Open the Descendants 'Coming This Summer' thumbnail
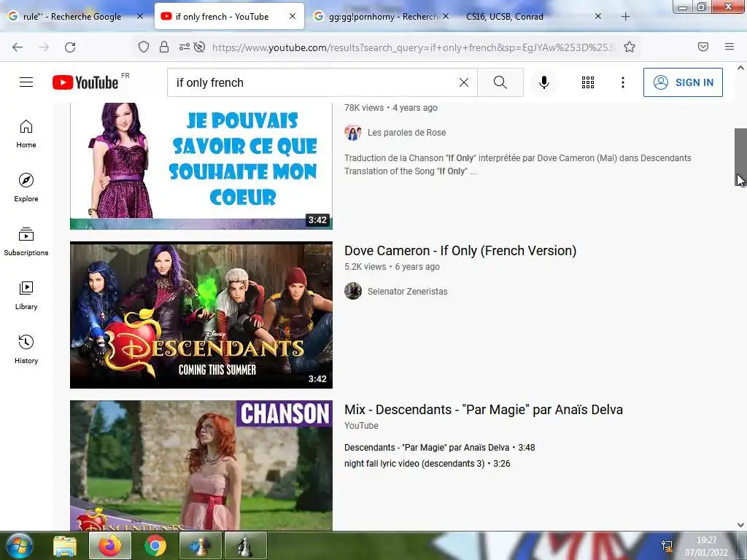 (201, 315)
